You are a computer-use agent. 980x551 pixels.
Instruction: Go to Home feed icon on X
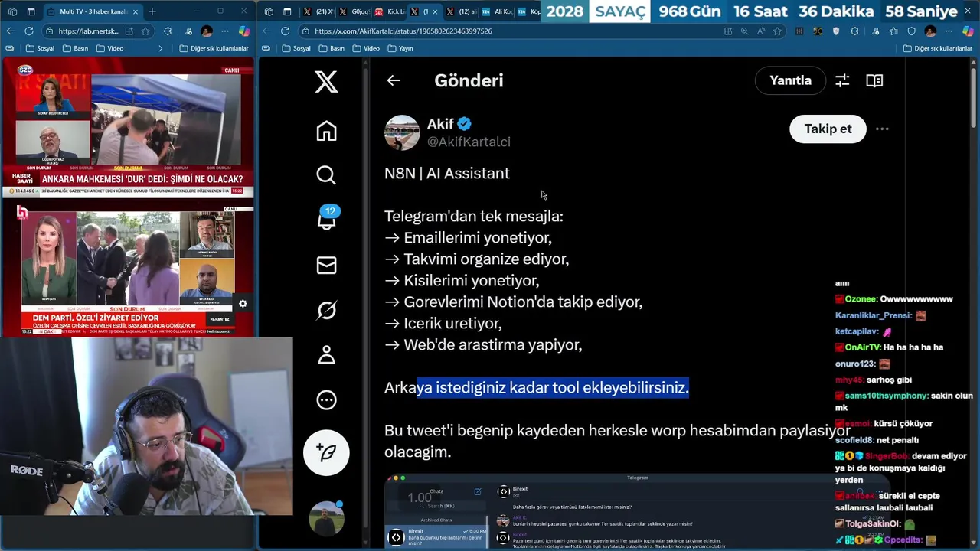point(326,131)
